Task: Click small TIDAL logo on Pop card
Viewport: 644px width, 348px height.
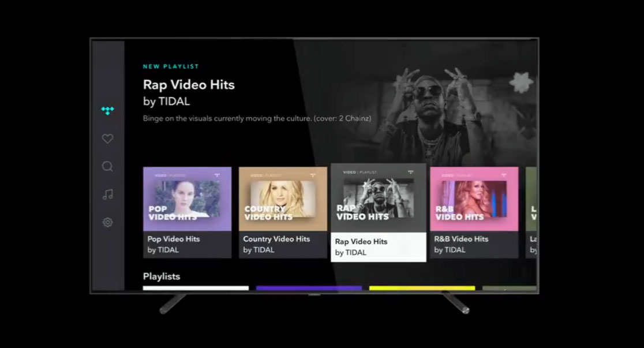Action: pos(216,175)
